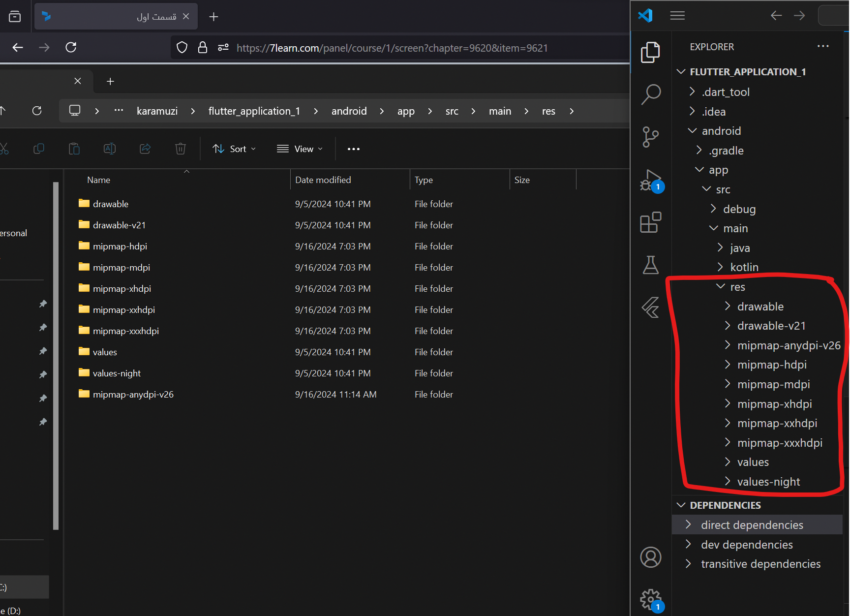
Task: Click File Explorer share icon
Action: pyautogui.click(x=145, y=149)
